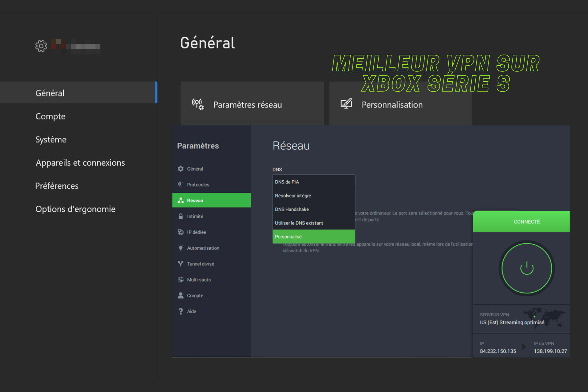Click the CONNECTÉ status banner
Image resolution: width=588 pixels, height=392 pixels.
(x=521, y=221)
